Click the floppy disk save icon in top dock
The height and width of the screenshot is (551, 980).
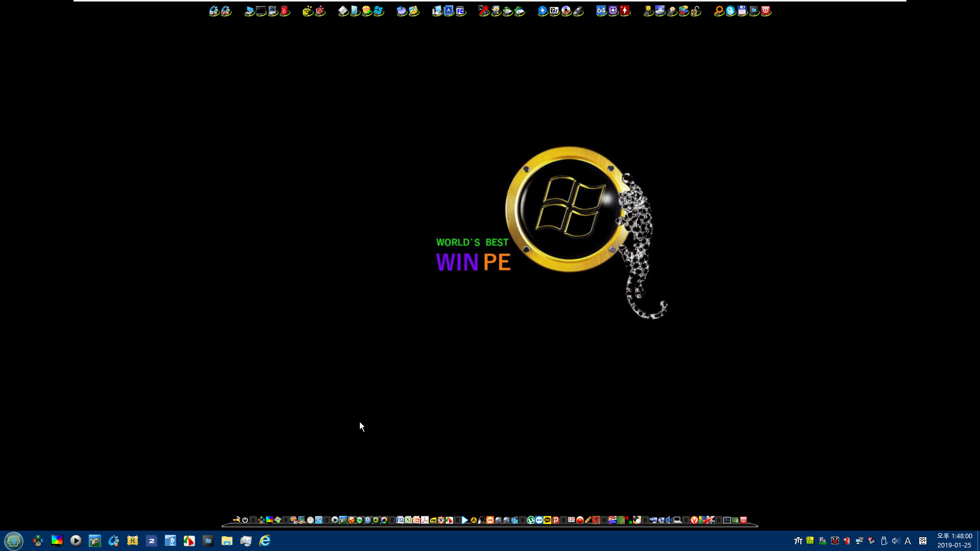coord(742,11)
